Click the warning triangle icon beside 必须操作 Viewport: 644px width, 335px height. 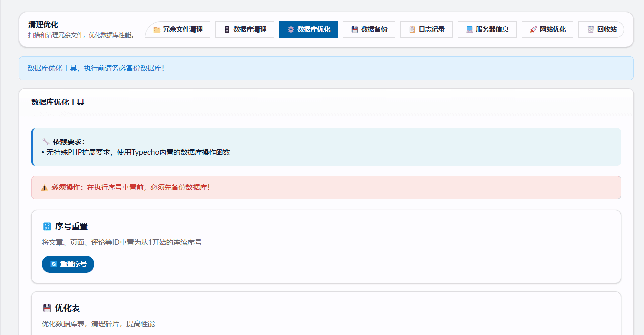45,188
